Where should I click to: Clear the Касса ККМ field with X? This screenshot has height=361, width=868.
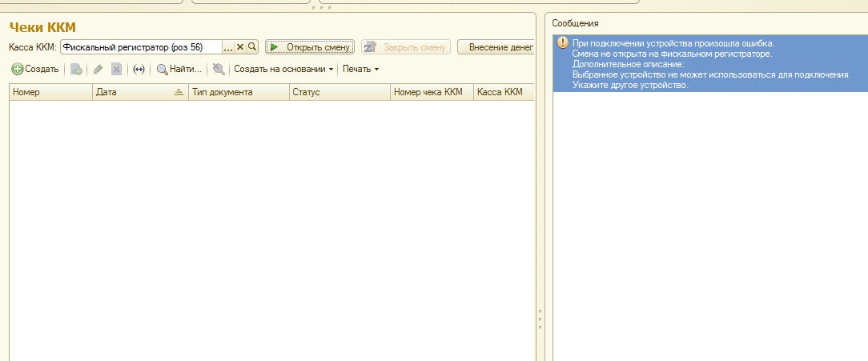coord(240,47)
